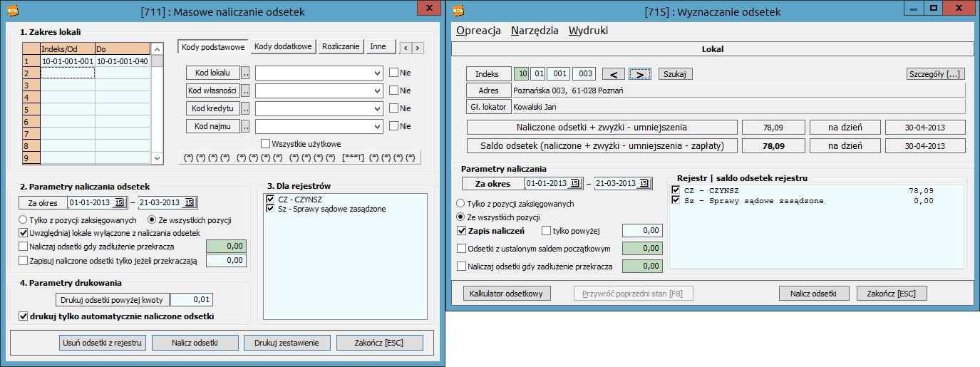Click the ellipsis button beside Kod lokalu
This screenshot has height=367, width=980.
point(246,73)
